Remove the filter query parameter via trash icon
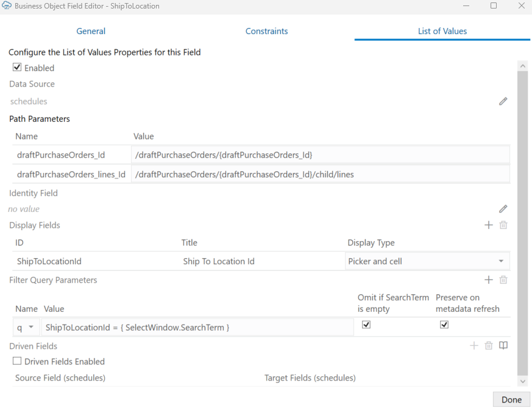Image resolution: width=532 pixels, height=408 pixels. (x=503, y=280)
